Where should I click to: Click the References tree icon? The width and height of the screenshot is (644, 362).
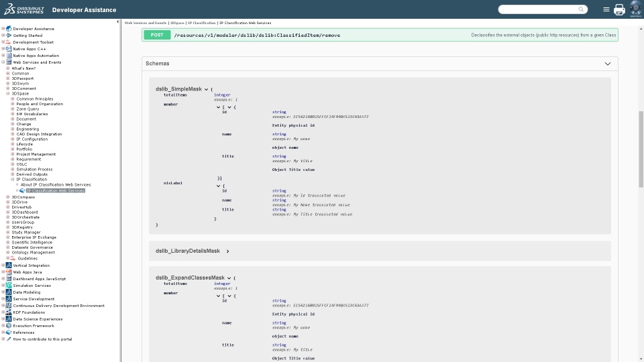coord(9,332)
